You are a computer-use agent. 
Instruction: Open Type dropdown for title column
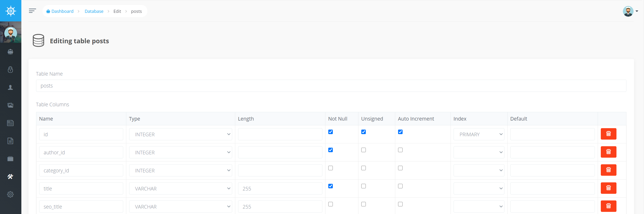tap(180, 189)
